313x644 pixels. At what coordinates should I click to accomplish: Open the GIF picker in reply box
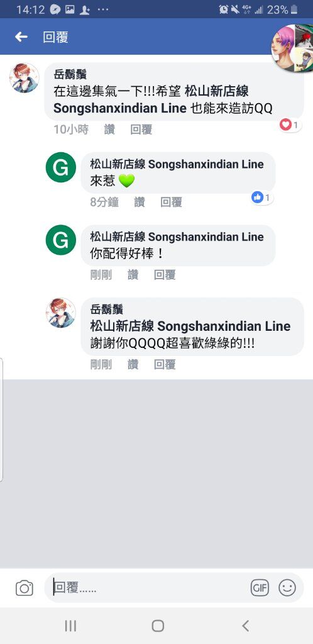click(x=260, y=588)
